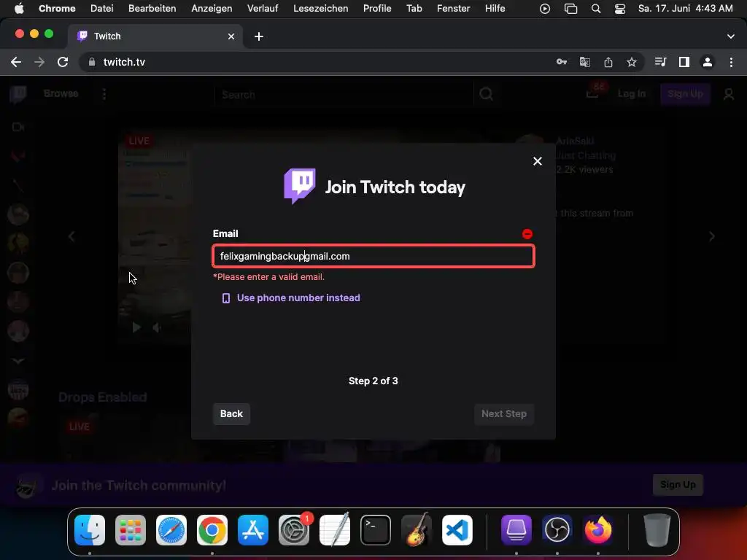Share this page via share icon
Screen dimensions: 747x560
(608, 62)
